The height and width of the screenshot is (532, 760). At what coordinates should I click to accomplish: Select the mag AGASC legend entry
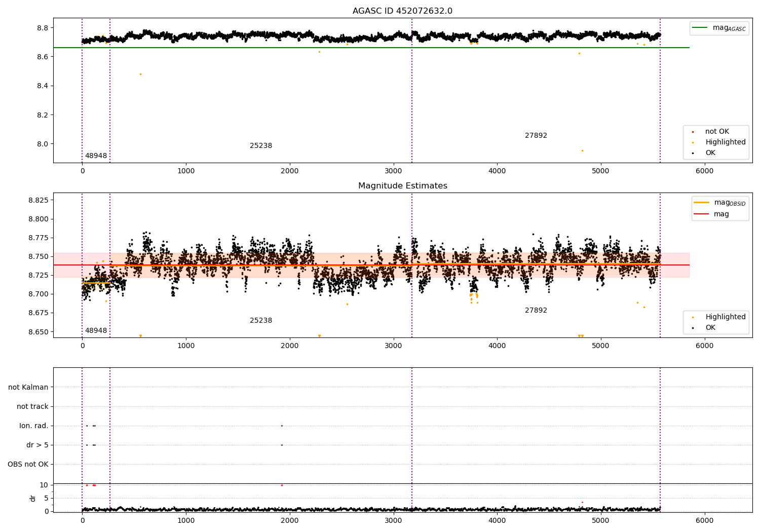point(719,28)
